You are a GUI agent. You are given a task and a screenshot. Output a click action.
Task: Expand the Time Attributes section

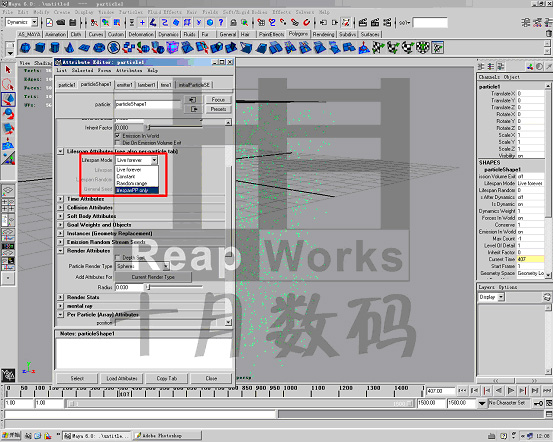click(60, 199)
